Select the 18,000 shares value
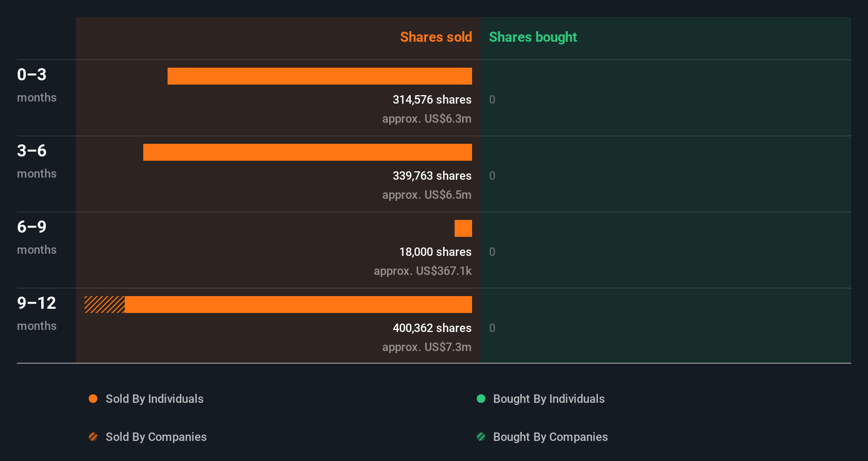868x461 pixels. click(x=435, y=252)
